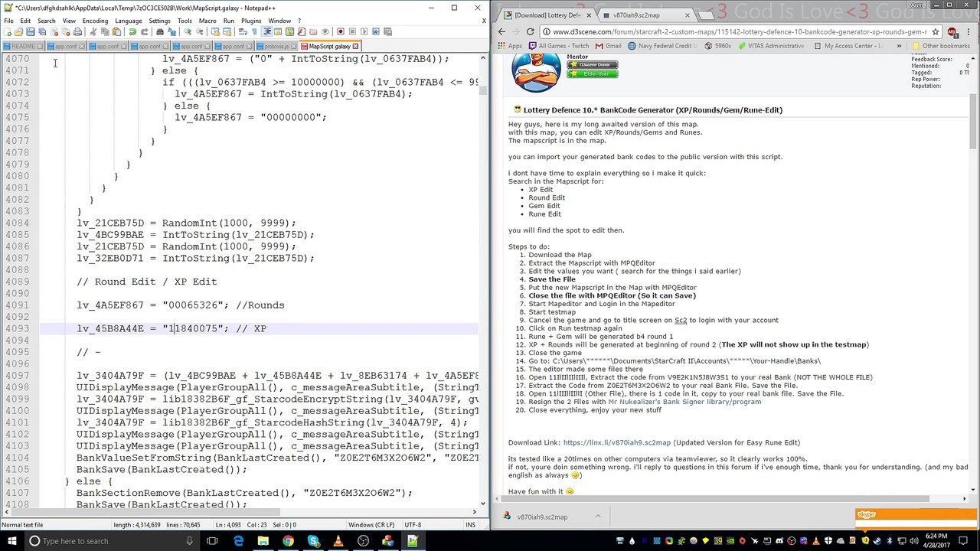Click the Notepad++ vertical scrollbar
The image size is (980, 551).
pyautogui.click(x=483, y=279)
